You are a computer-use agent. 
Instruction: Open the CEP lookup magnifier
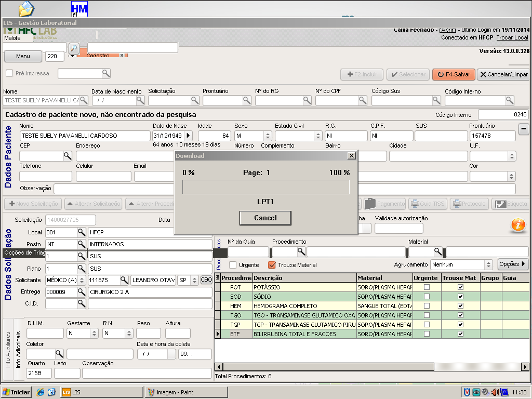click(68, 156)
